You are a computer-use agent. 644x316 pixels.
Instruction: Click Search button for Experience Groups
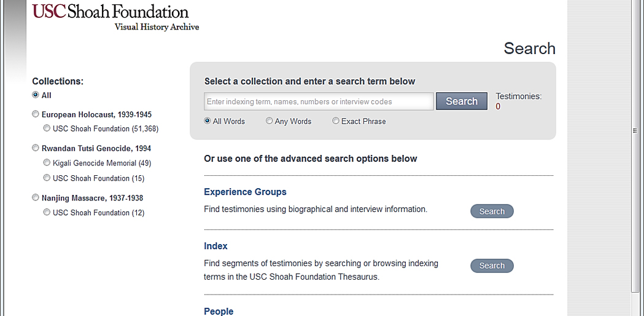(x=492, y=211)
